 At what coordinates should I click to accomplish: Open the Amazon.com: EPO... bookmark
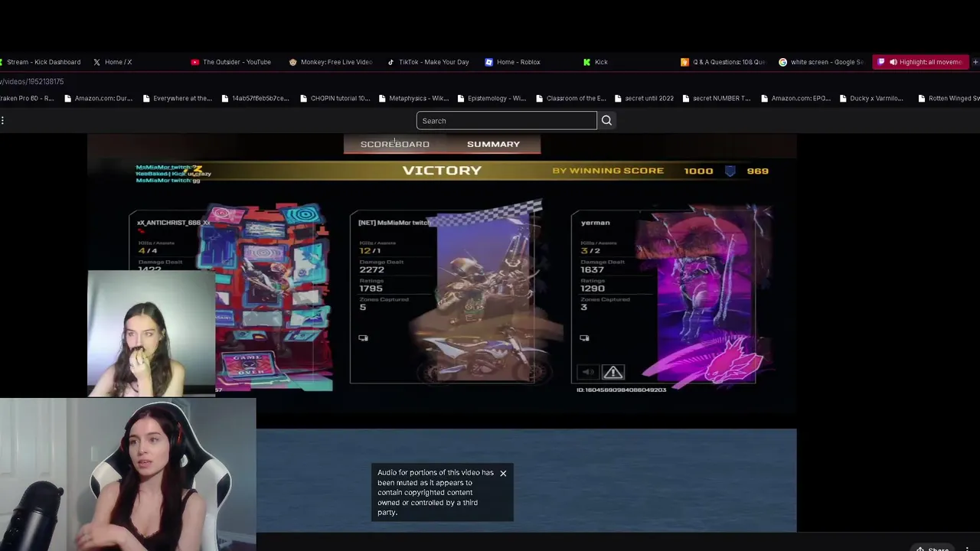795,98
